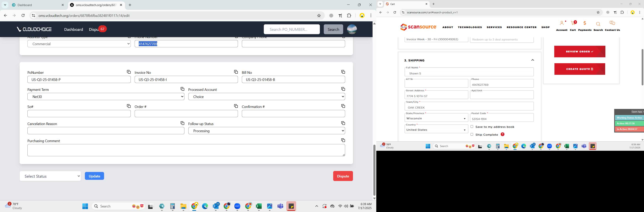
Task: Click the Redeem up to 3 deal agreements field
Action: coord(502,39)
